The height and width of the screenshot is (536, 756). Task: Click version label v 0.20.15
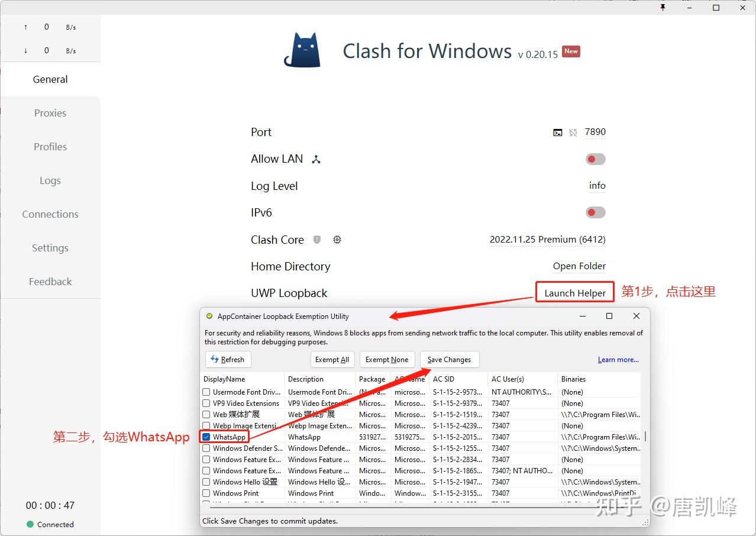click(538, 54)
